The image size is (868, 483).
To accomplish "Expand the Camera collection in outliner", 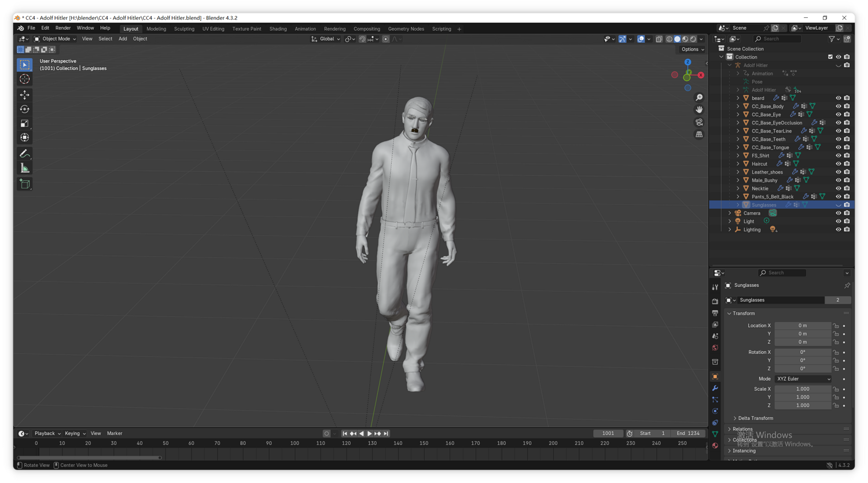I will coord(730,213).
